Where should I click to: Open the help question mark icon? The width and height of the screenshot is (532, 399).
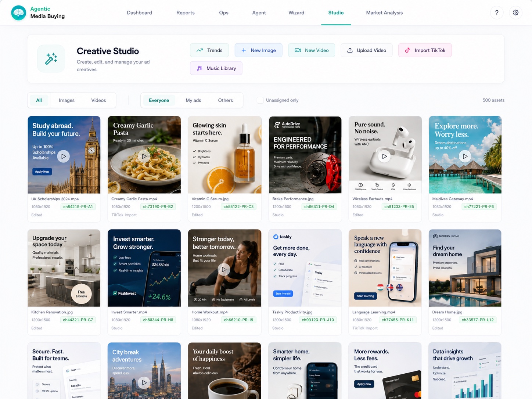point(497,12)
